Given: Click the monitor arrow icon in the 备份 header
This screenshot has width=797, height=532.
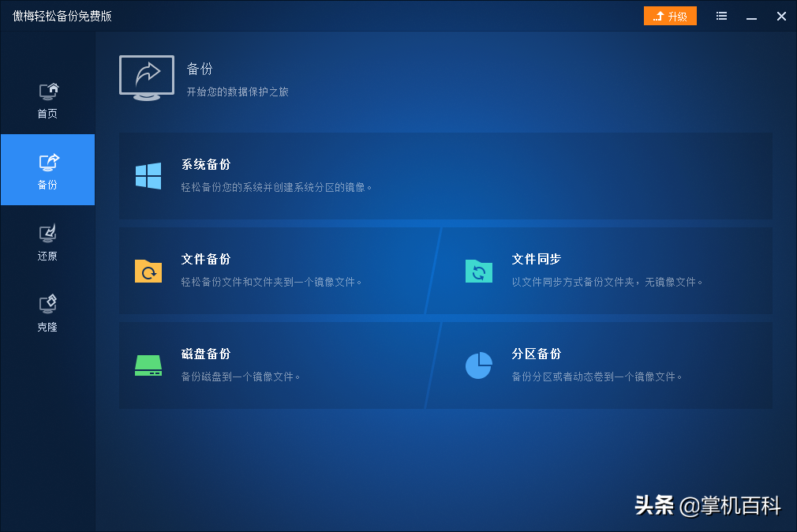Looking at the screenshot, I should click(147, 78).
